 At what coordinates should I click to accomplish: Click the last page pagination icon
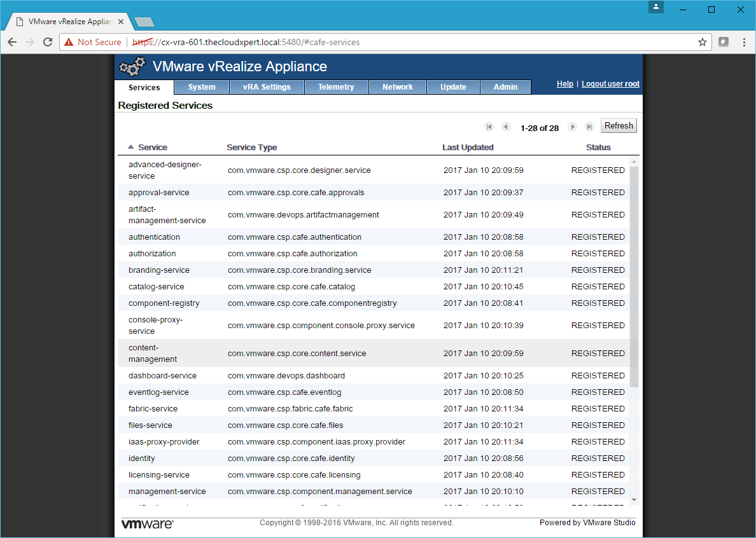tap(589, 127)
